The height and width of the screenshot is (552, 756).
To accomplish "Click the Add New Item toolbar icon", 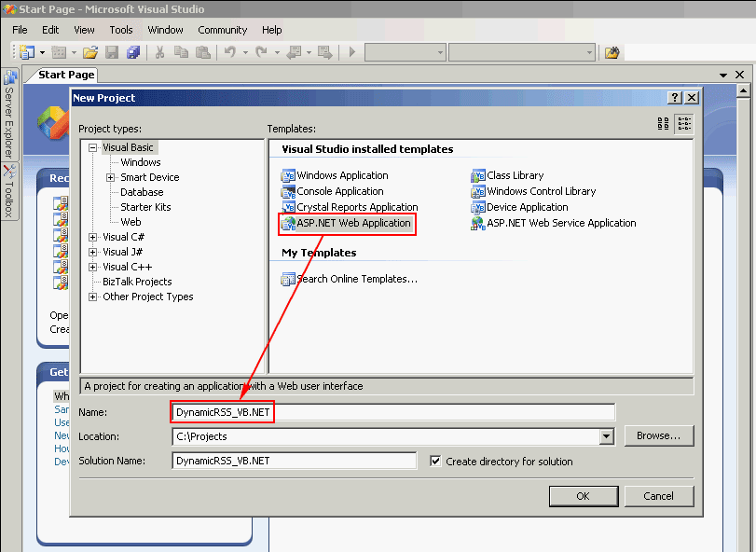I will [59, 52].
